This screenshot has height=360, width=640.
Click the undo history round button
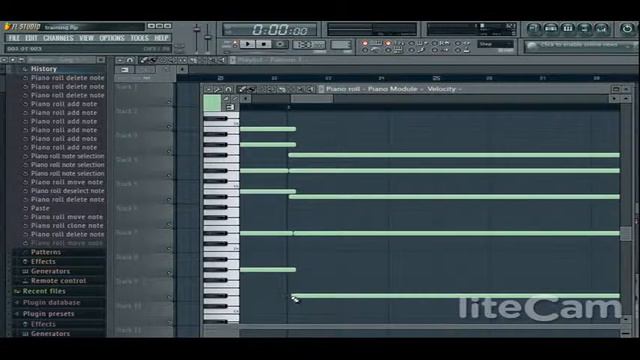click(627, 28)
